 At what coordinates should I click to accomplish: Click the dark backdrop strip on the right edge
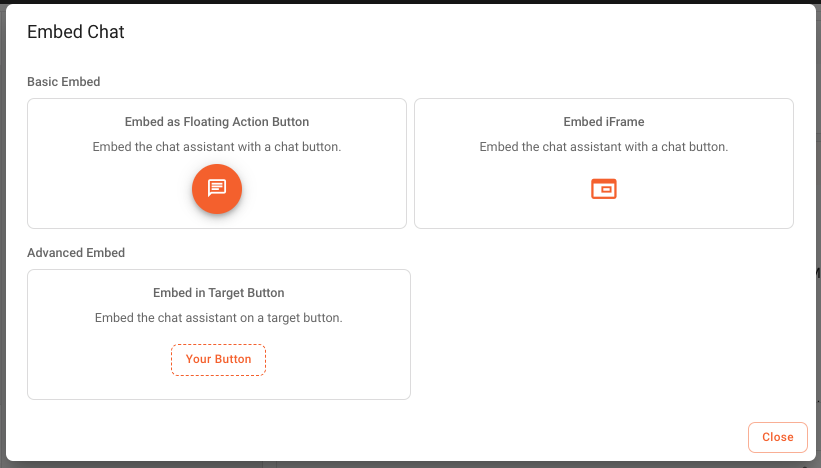click(818, 236)
